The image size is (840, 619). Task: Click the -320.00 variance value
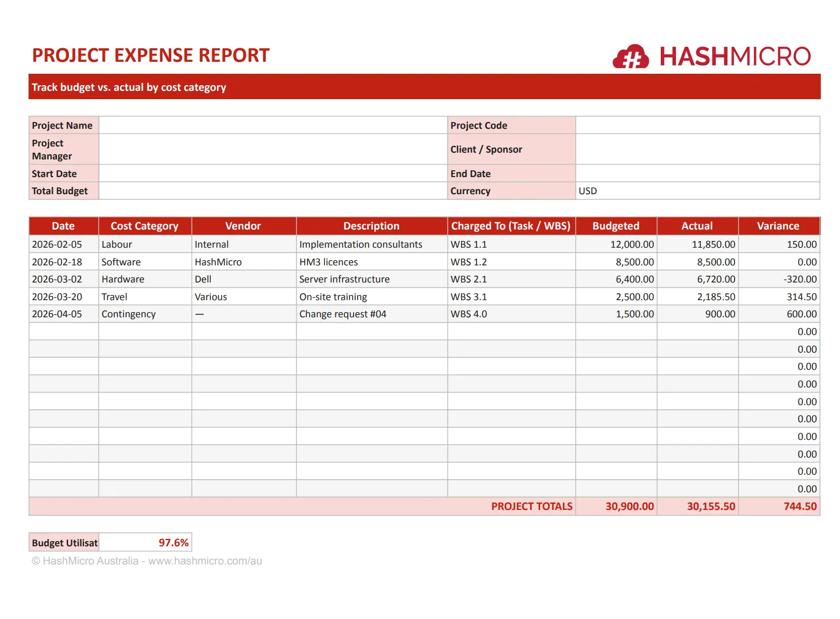coord(800,279)
